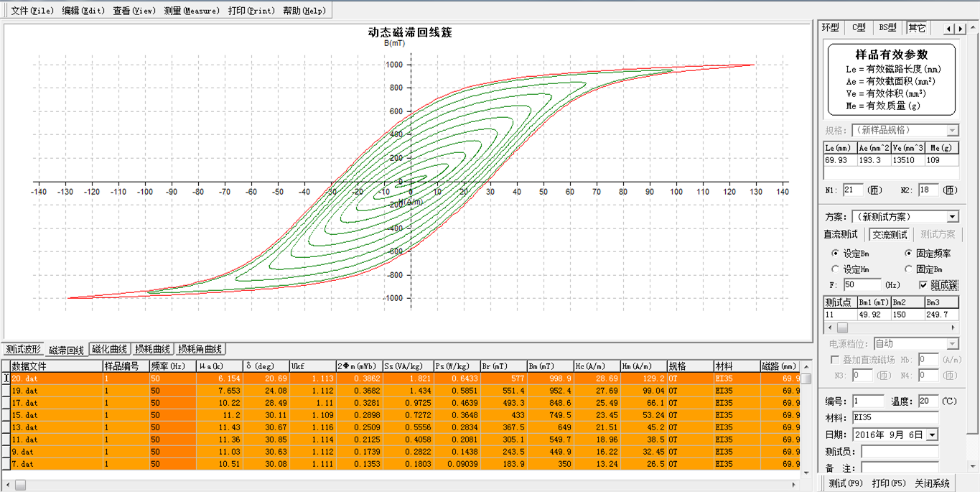The height and width of the screenshot is (492, 980).
Task: Switch to 直流测试 DC test tab
Action: 841,234
